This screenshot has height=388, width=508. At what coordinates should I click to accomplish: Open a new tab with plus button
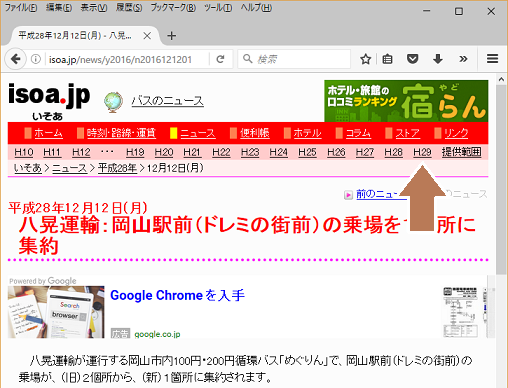coord(171,36)
